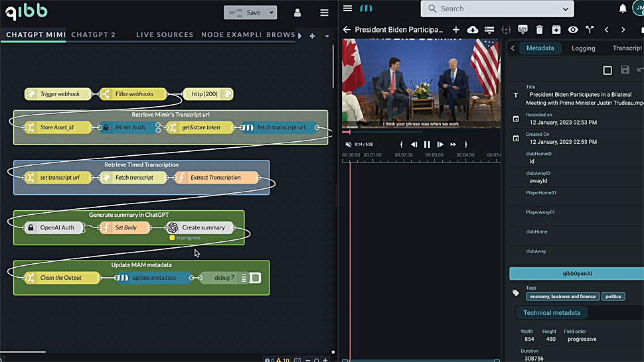Screen dimensions: 644x362
Task: Unmute the video player audio
Action: point(349,145)
